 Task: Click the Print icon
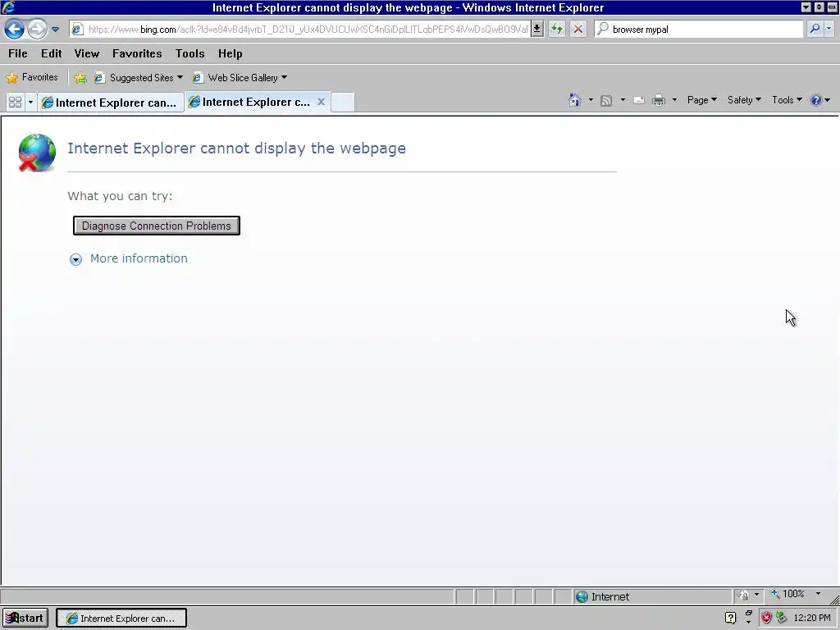pos(659,100)
